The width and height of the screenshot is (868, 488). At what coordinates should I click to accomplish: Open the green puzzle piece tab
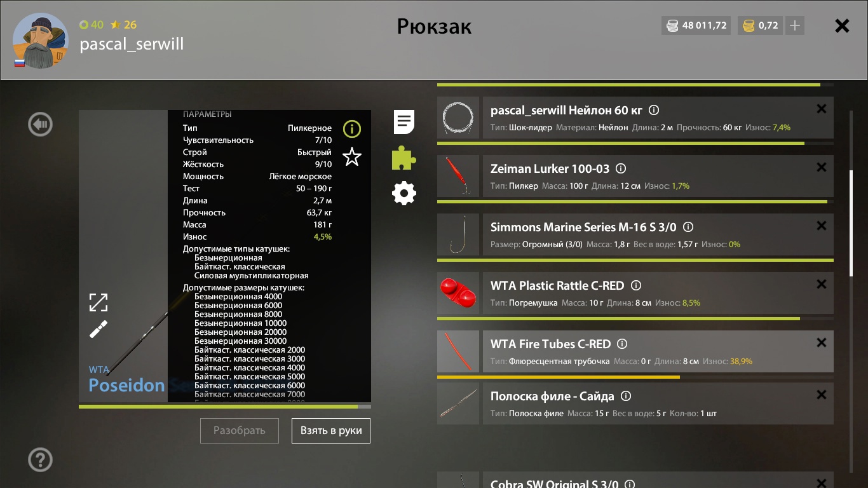404,158
